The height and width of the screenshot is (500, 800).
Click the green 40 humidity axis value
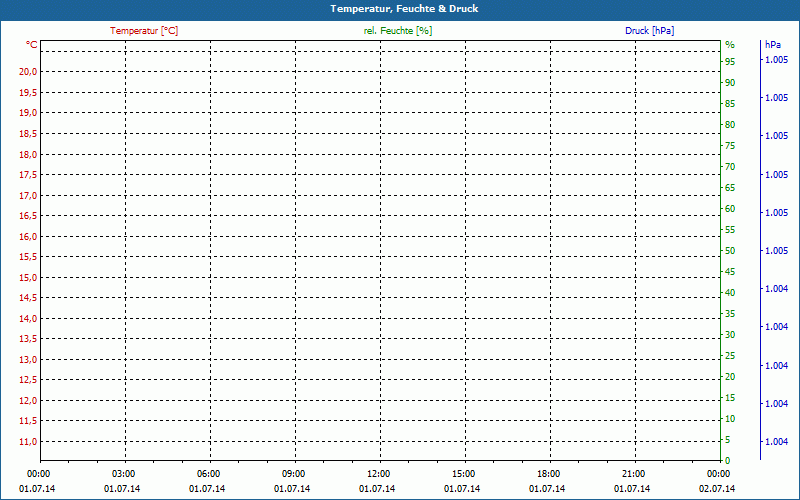pyautogui.click(x=730, y=293)
